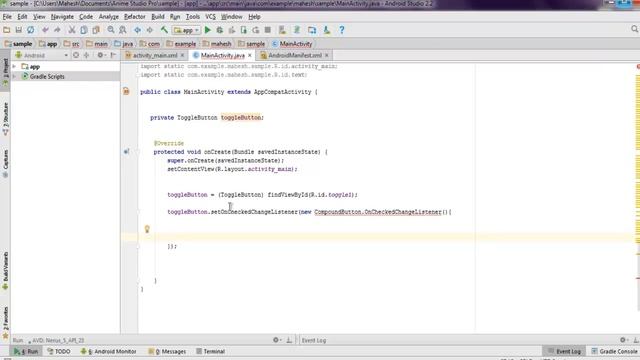Toggle the Messages tool window
Screen dimensions: 640x360
(167, 351)
